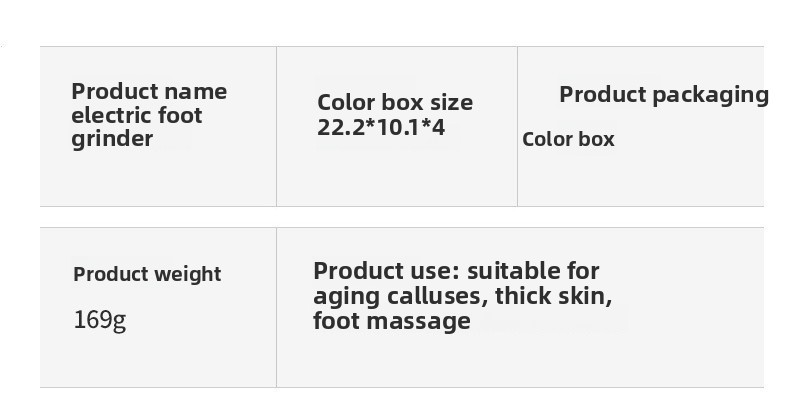Select the "electric foot" text line
This screenshot has width=800, height=408.
click(x=137, y=115)
